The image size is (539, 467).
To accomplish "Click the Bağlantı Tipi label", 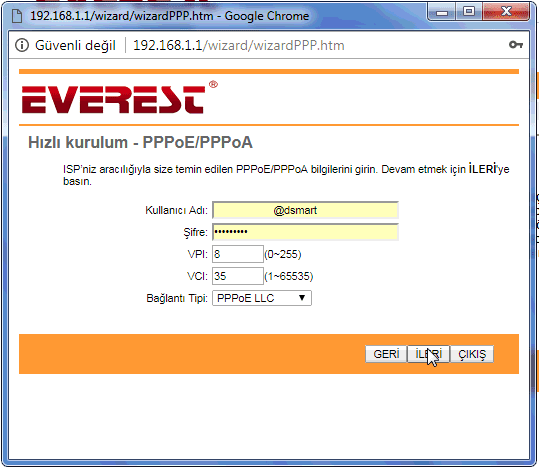I will point(177,298).
